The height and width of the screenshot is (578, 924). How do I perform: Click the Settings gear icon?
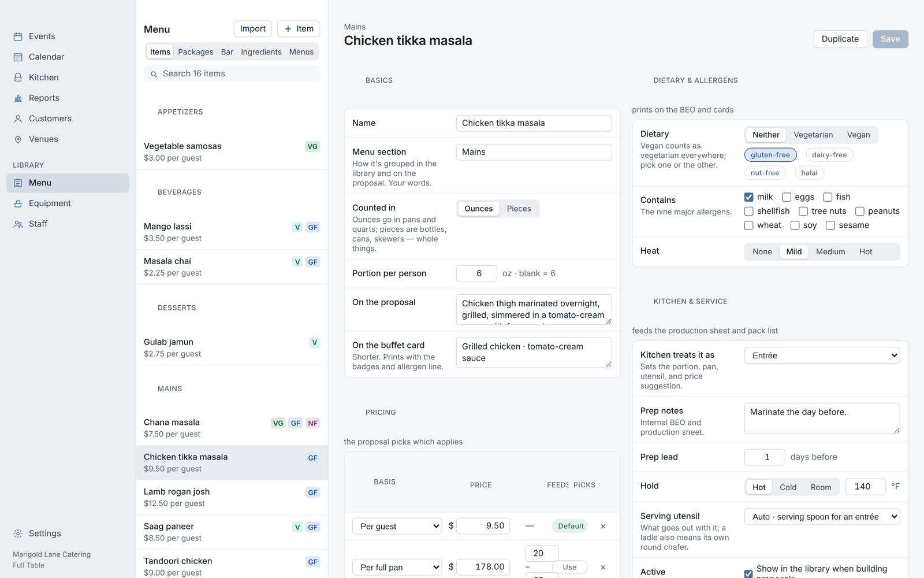(x=18, y=533)
